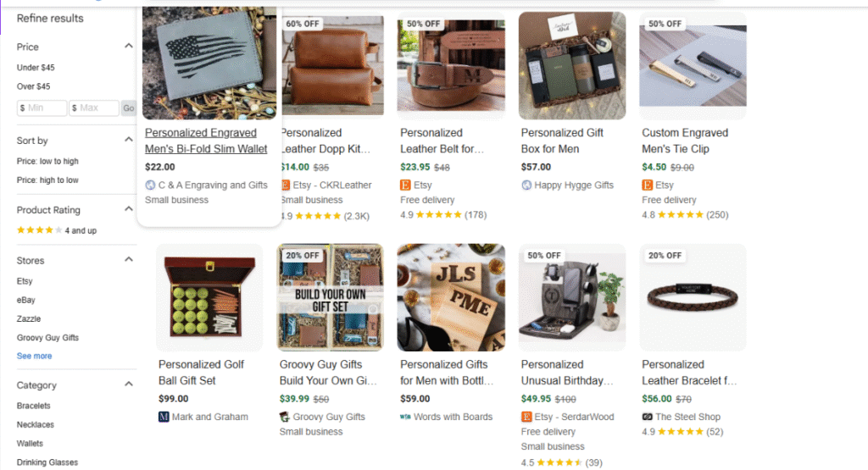Click the Etsy icon beside SerdarWood
Screen dimensions: 868x470
[x=526, y=417]
